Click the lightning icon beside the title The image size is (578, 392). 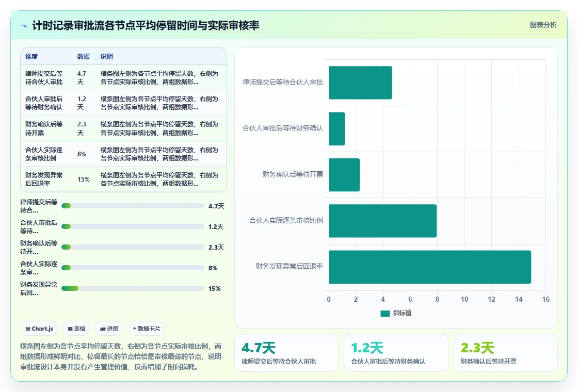24,26
